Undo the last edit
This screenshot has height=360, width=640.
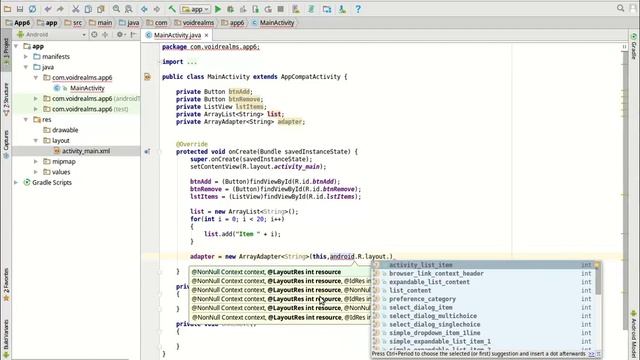click(x=48, y=9)
